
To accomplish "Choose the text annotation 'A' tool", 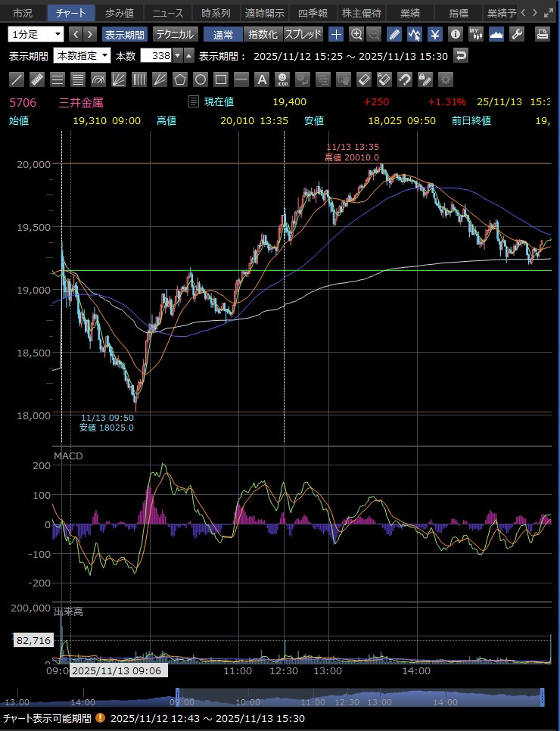I will tap(262, 79).
